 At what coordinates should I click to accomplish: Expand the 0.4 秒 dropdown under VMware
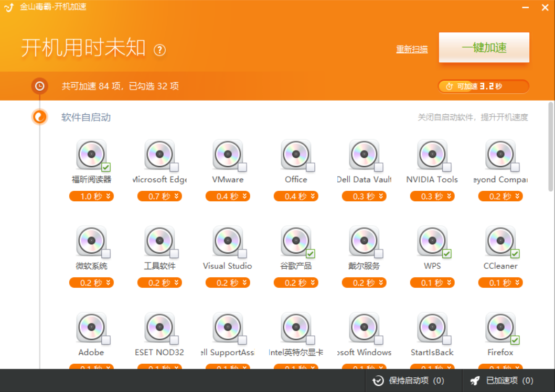(228, 196)
